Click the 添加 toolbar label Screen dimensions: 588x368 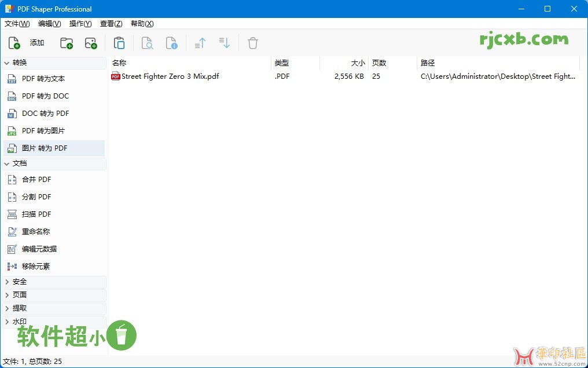pyautogui.click(x=37, y=43)
